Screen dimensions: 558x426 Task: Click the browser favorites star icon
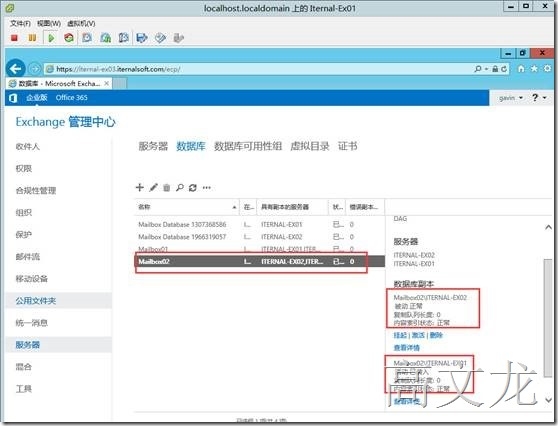click(x=534, y=69)
